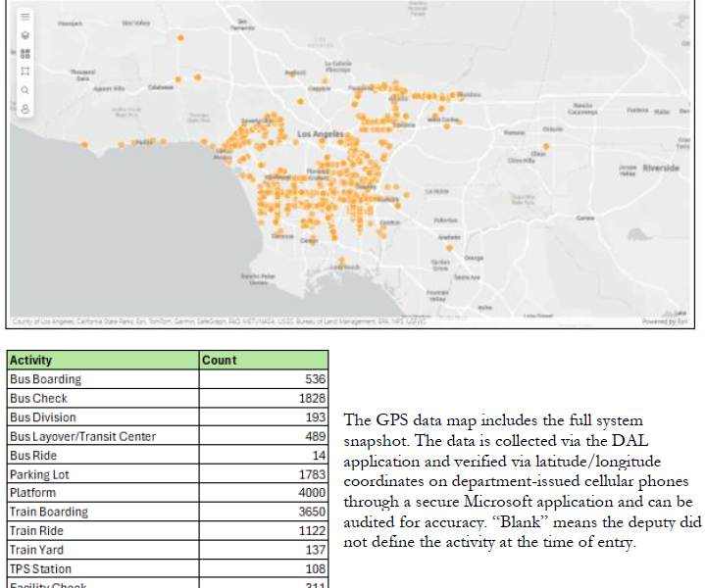Select the Train Boarding activity cell

click(x=103, y=512)
